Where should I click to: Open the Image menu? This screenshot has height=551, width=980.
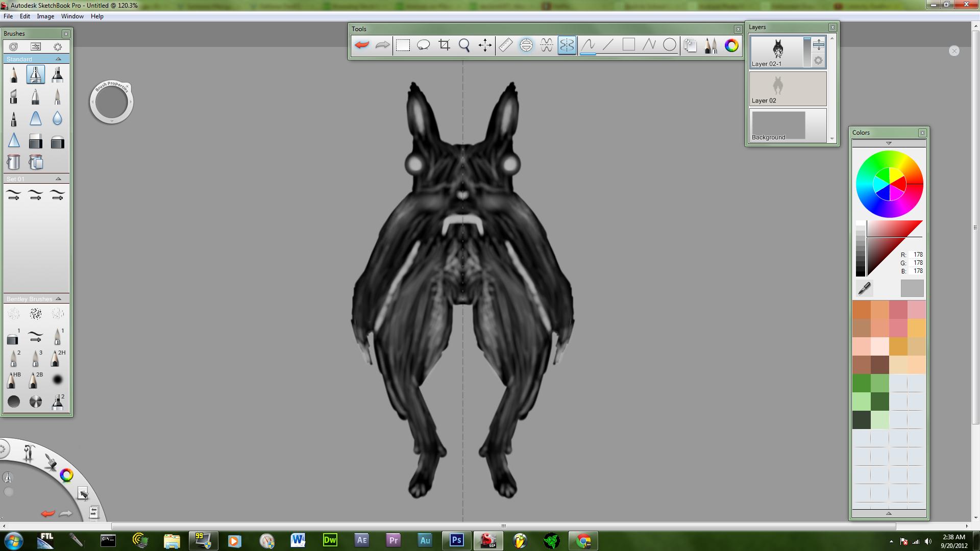[45, 16]
